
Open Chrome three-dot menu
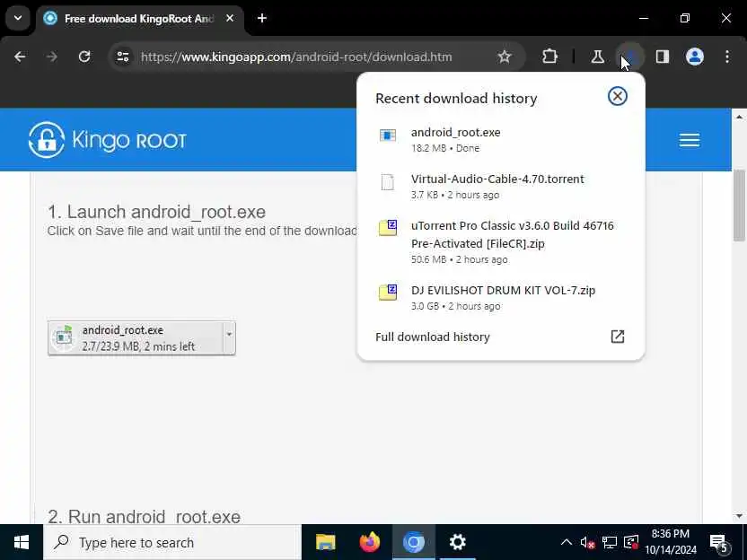(727, 57)
